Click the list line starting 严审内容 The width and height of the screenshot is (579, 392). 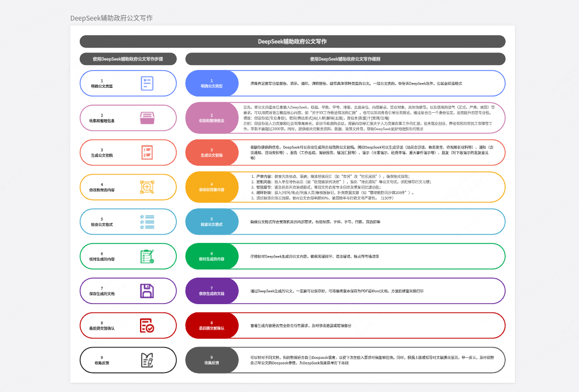pyautogui.click(x=330, y=176)
